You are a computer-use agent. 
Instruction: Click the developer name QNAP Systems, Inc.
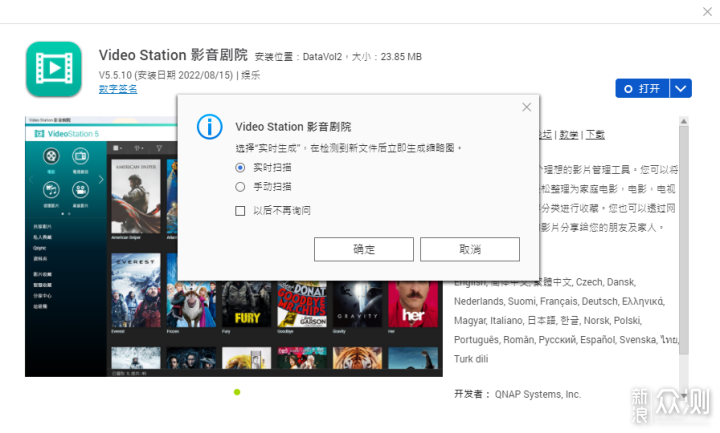coord(538,394)
